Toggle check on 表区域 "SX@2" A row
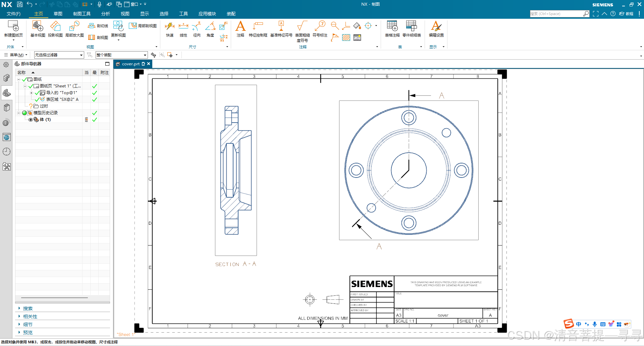Screen dimensions: 644x346 tap(37, 99)
